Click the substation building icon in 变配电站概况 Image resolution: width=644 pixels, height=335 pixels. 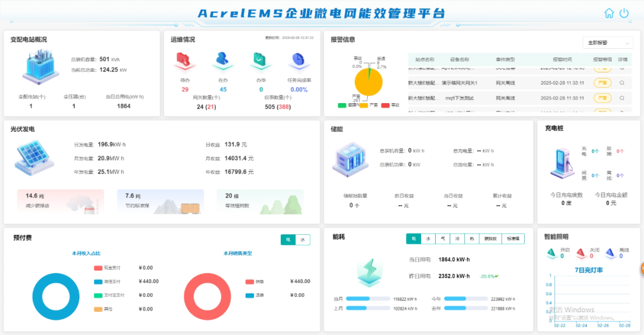tap(41, 67)
